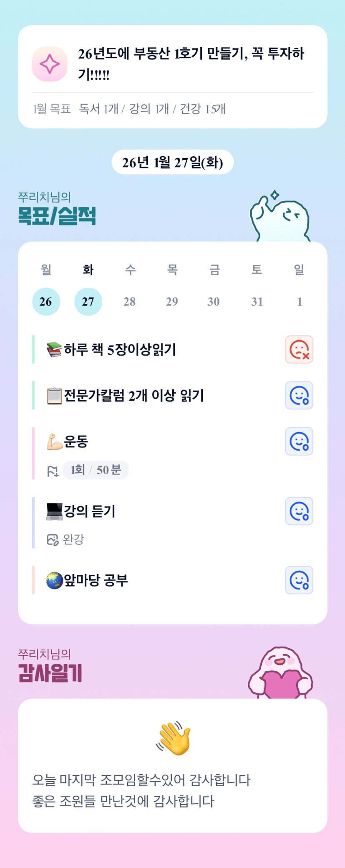Viewport: 345px width, 868px height.
Task: Open the 26년 1월 27일(화) date selector
Action: [172, 162]
